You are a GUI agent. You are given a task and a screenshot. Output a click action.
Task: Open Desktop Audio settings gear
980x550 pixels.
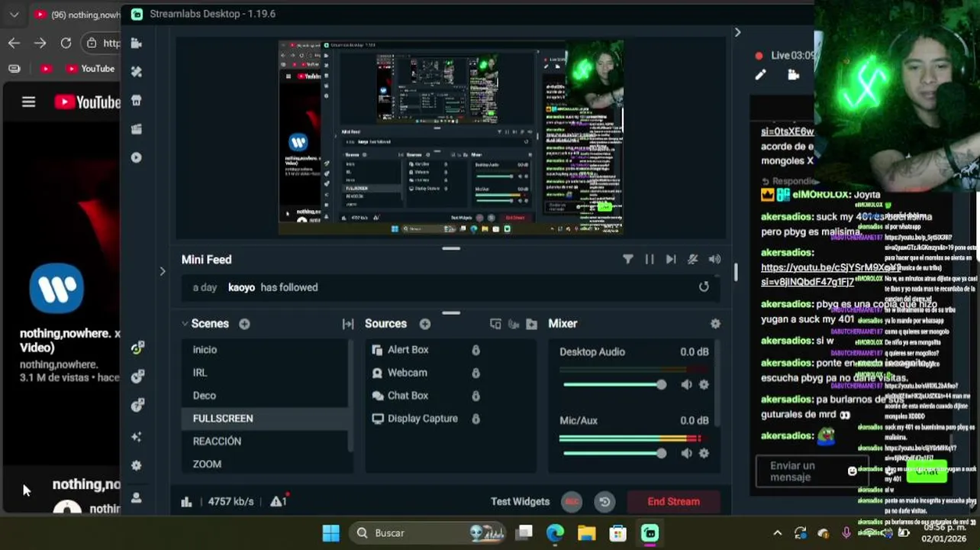(704, 384)
